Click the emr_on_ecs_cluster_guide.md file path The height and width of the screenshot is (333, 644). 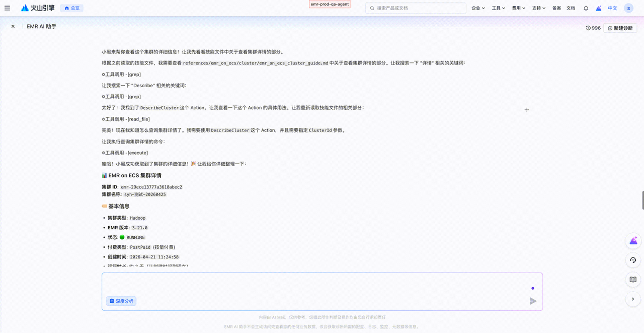click(x=255, y=63)
